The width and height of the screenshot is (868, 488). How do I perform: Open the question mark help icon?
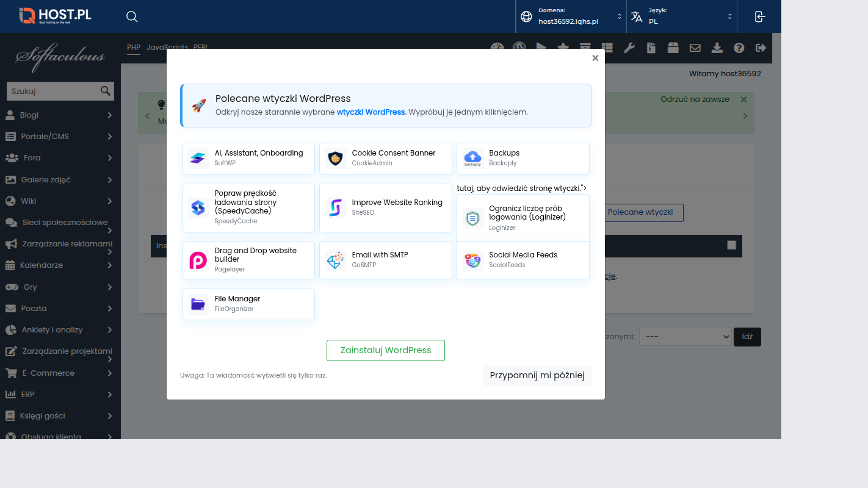(739, 48)
